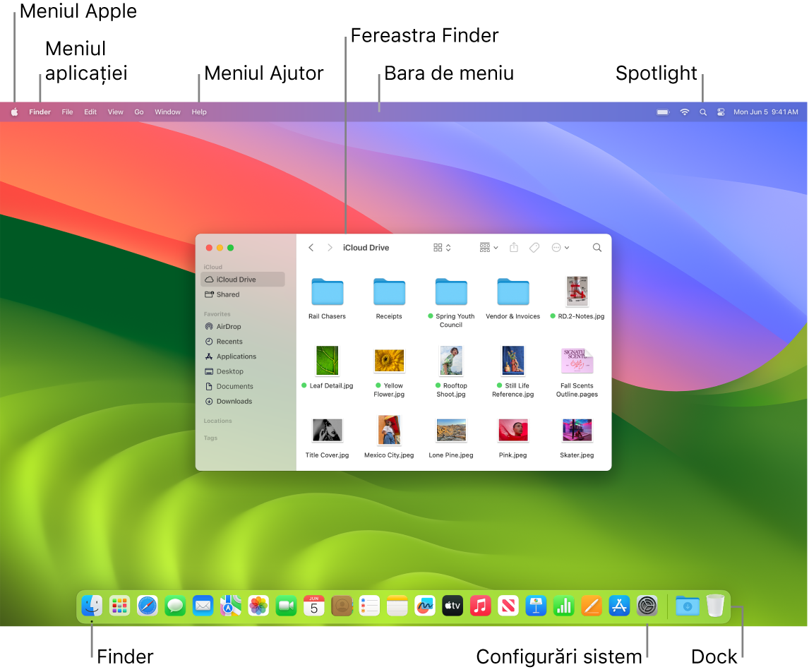The height and width of the screenshot is (672, 809).
Task: Open the view switcher control next to iCloud Drive
Action: (x=441, y=247)
